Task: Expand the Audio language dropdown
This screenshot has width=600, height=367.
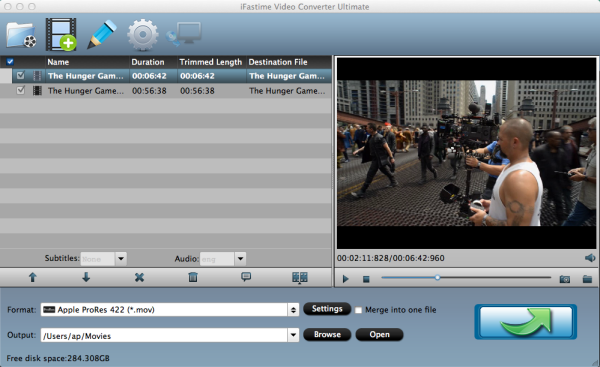Action: click(240, 259)
